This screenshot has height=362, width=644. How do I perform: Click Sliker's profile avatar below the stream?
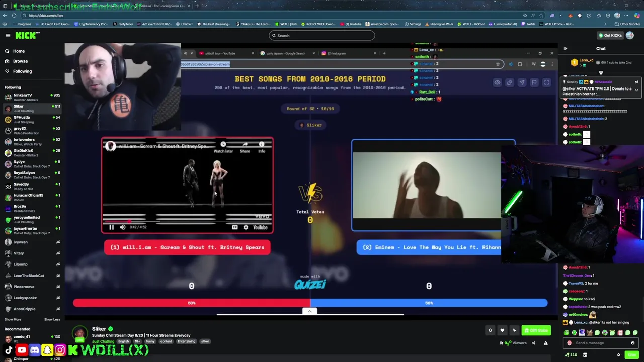(79, 333)
